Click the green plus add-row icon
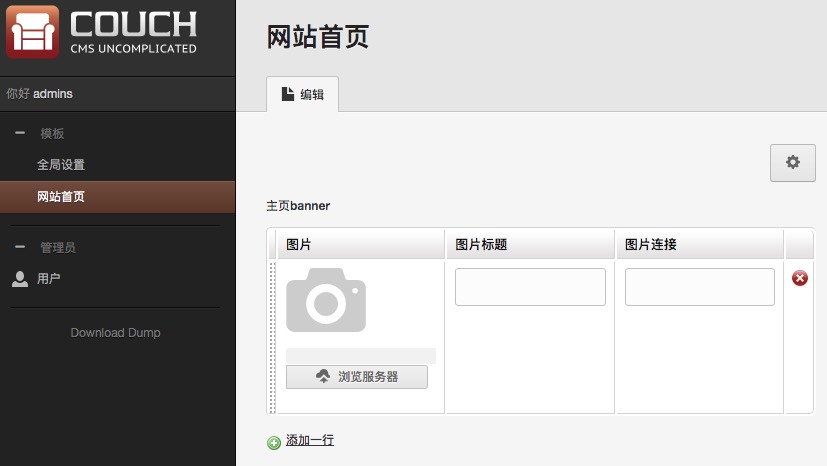827x466 pixels. pos(274,442)
